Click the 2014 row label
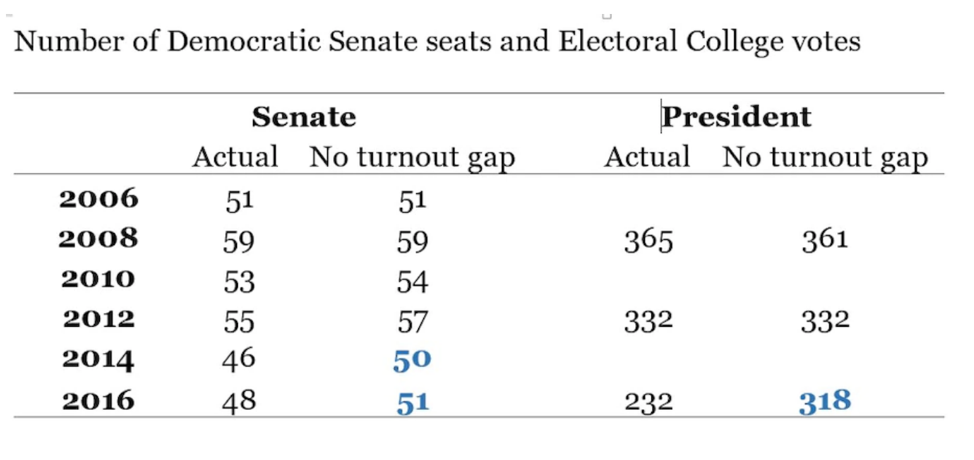 98,361
